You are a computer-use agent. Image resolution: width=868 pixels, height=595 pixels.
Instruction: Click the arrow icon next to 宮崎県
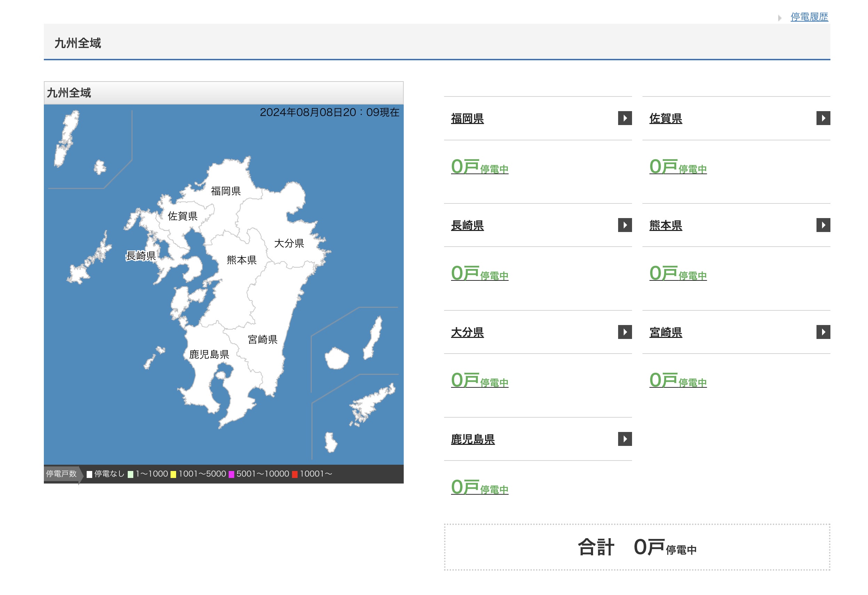[823, 332]
